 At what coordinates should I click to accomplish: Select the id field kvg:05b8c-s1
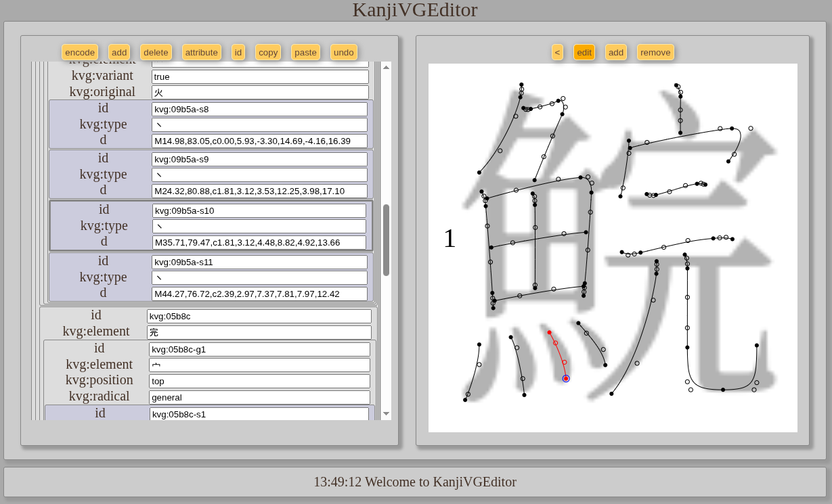pyautogui.click(x=259, y=413)
